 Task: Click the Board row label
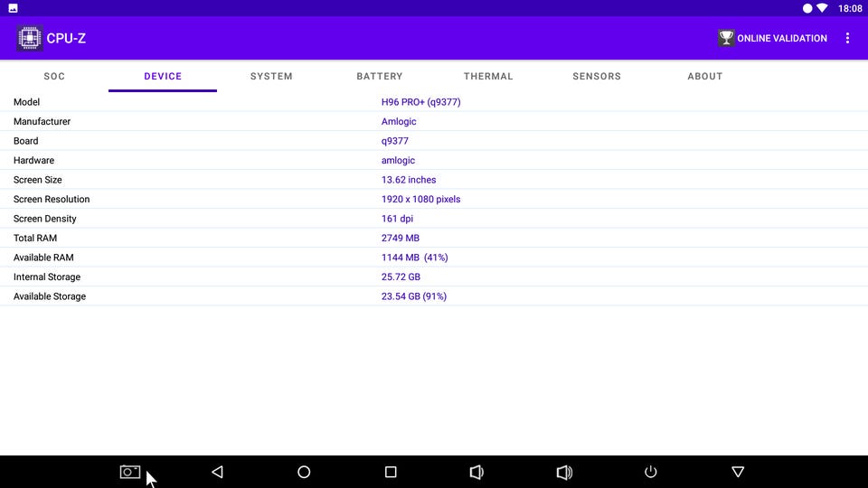pos(26,141)
